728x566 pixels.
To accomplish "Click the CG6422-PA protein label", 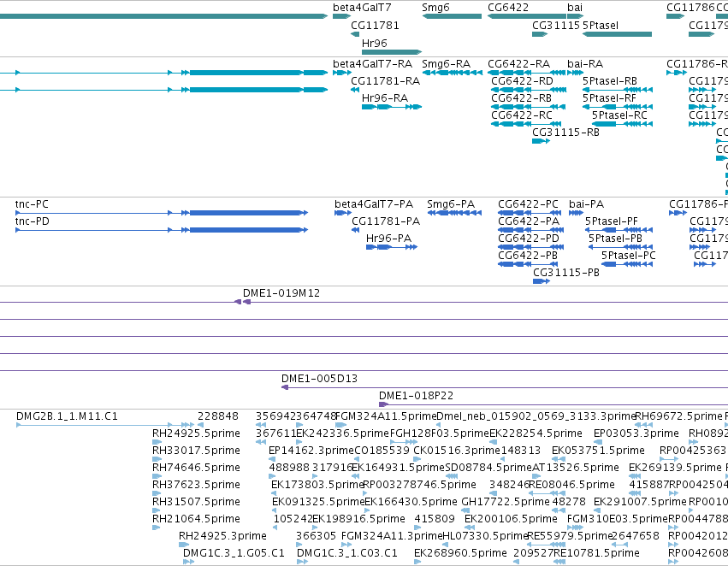I will pyautogui.click(x=529, y=221).
